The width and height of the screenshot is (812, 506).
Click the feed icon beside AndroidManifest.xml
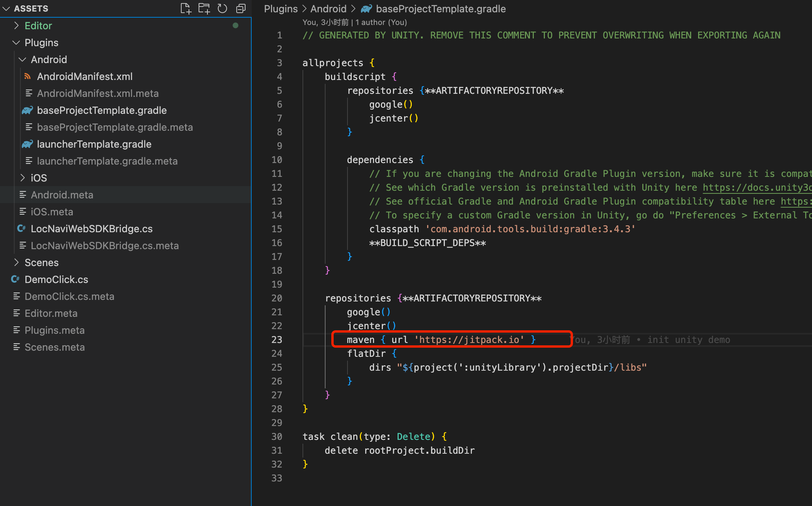tap(27, 76)
